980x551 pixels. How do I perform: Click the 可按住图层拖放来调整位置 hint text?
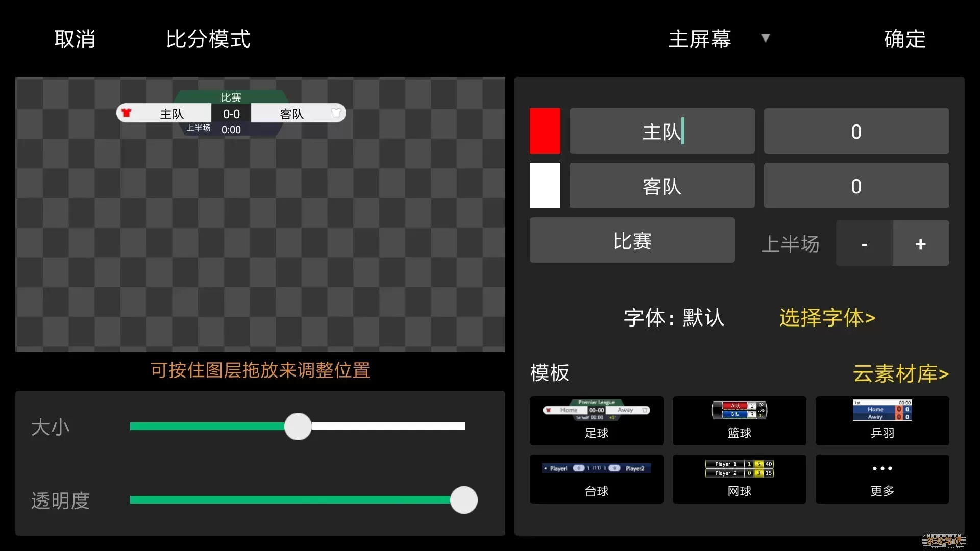260,370
